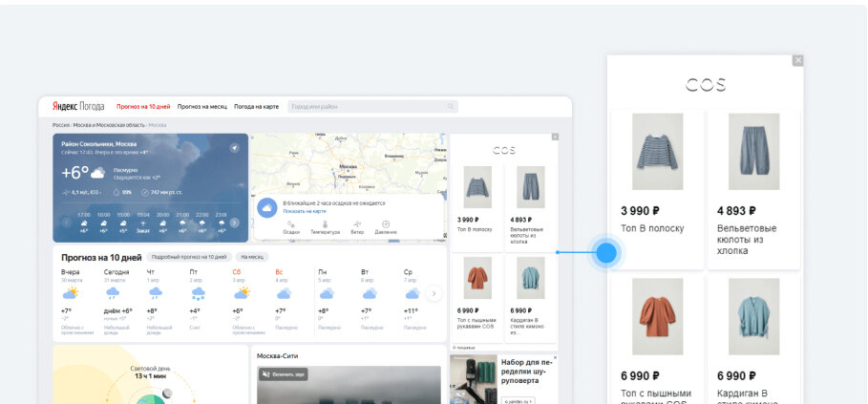Image resolution: width=868 pixels, height=404 pixels.
Task: Follow the Показать на карте link
Action: click(305, 211)
